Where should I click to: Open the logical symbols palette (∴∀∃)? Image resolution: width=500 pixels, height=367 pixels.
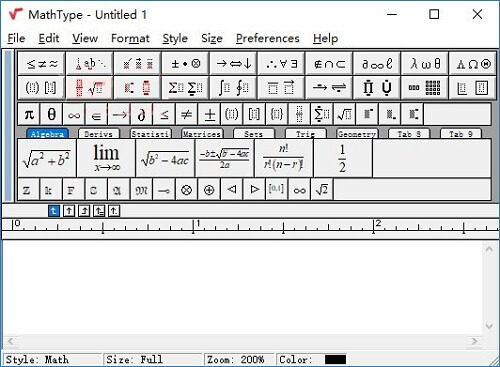click(281, 63)
